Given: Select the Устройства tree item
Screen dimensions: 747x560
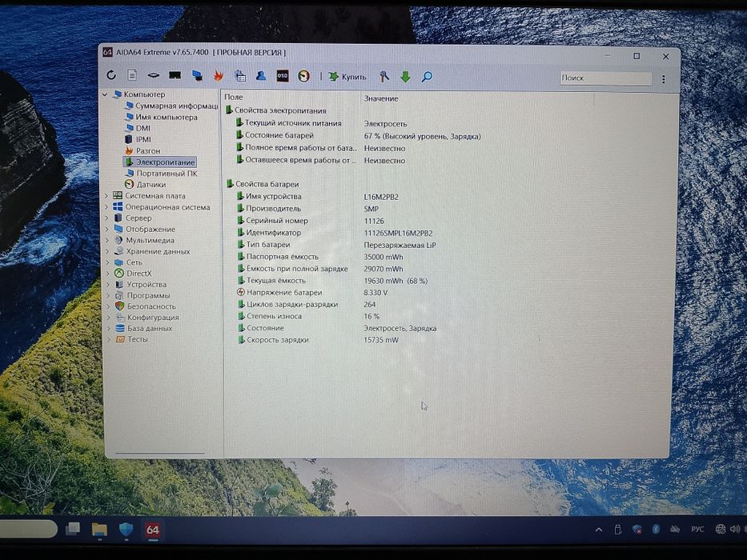Looking at the screenshot, I should [141, 284].
